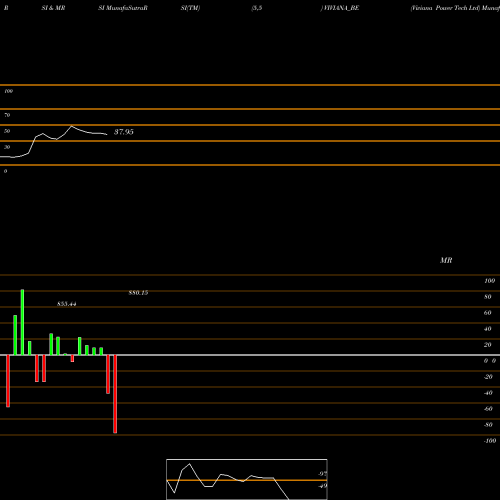Click the 'SI(TM)' header text
The image size is (500, 500).
[x=190, y=8]
